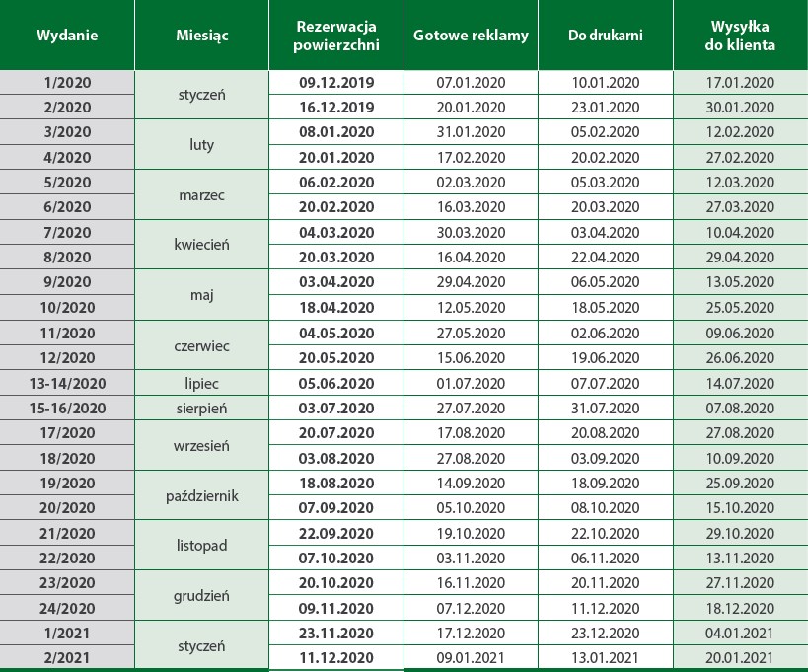
Task: Select edition cell "13-14/2020"
Action: click(x=67, y=383)
